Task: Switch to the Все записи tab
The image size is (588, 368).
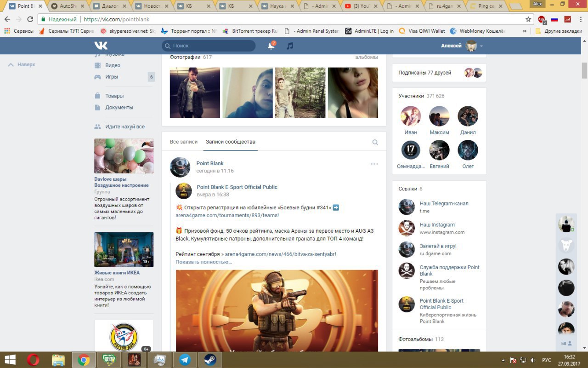Action: pos(184,142)
